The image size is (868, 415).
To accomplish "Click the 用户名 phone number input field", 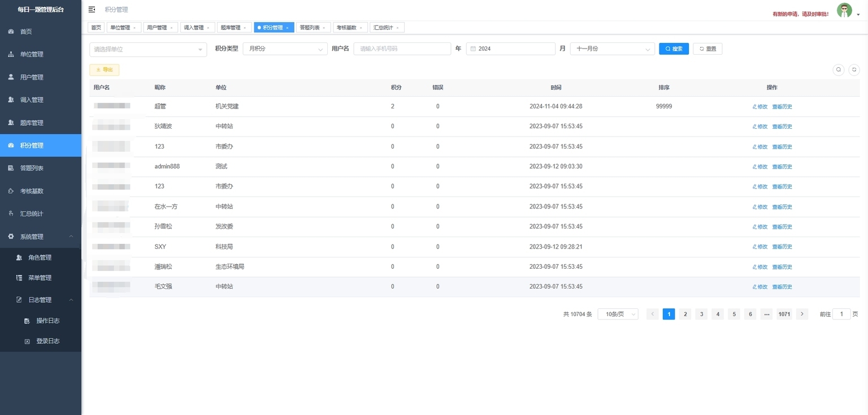I will pyautogui.click(x=402, y=49).
